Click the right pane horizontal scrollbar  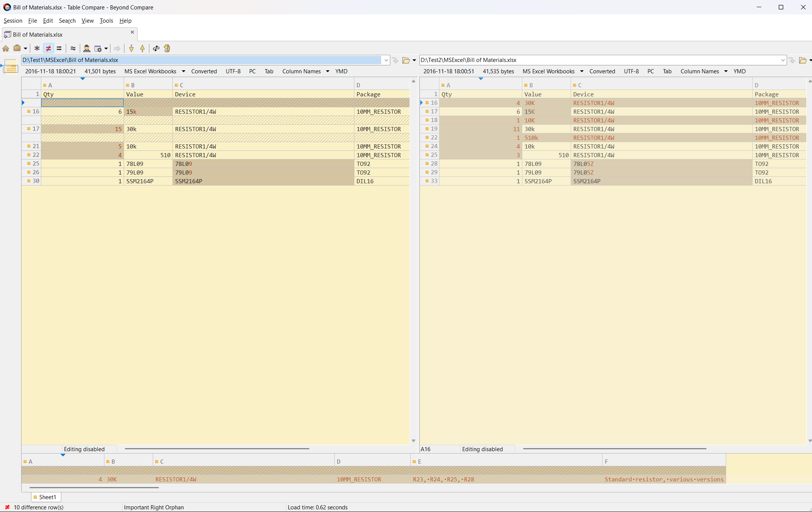tap(615, 449)
